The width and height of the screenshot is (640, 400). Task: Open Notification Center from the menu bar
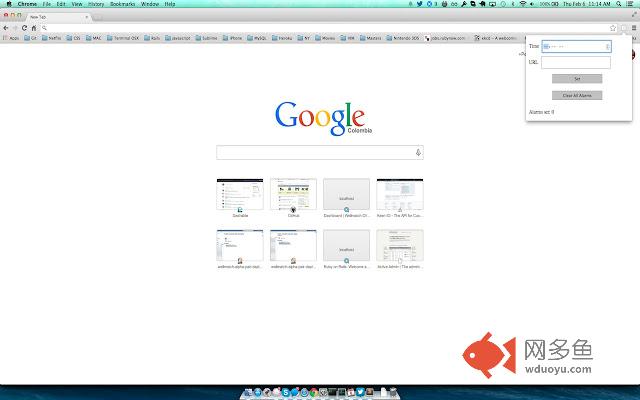click(x=631, y=4)
